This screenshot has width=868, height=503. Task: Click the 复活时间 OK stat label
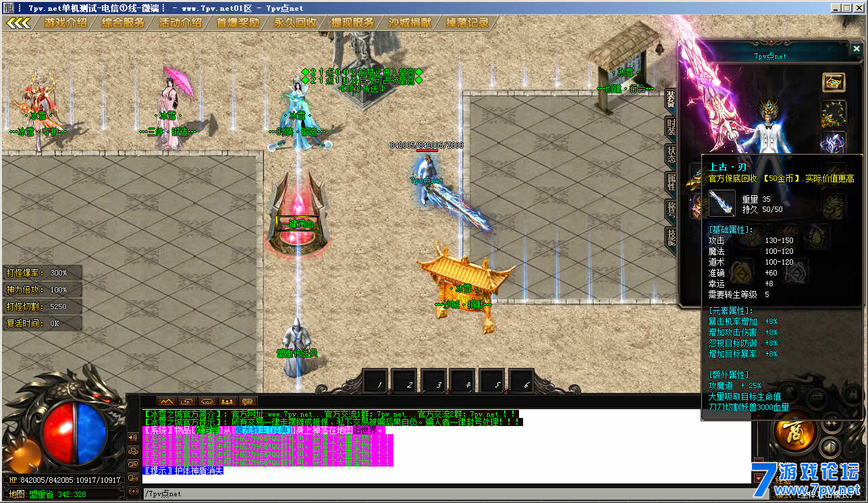tap(42, 323)
